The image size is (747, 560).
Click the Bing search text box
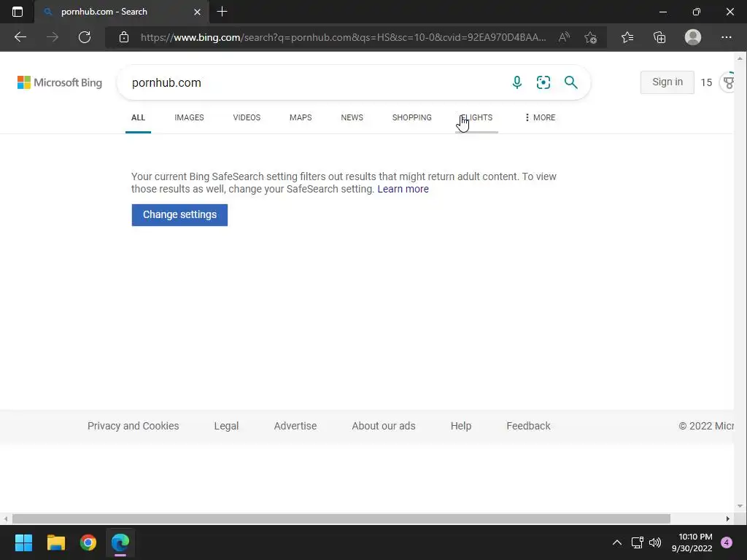coord(314,82)
